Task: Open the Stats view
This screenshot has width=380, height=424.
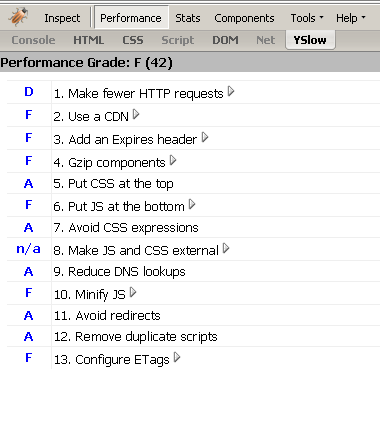Action: point(188,18)
